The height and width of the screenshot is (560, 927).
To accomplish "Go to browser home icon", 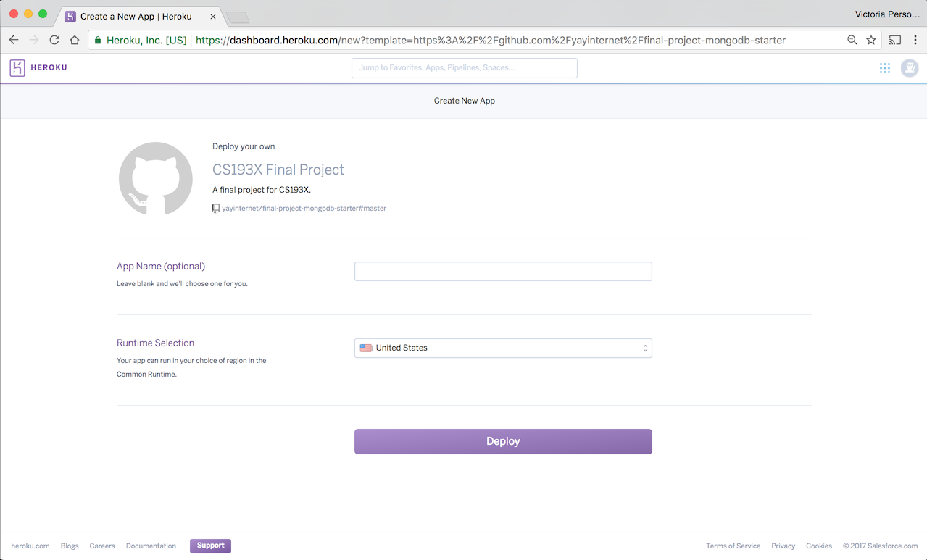I will (75, 41).
